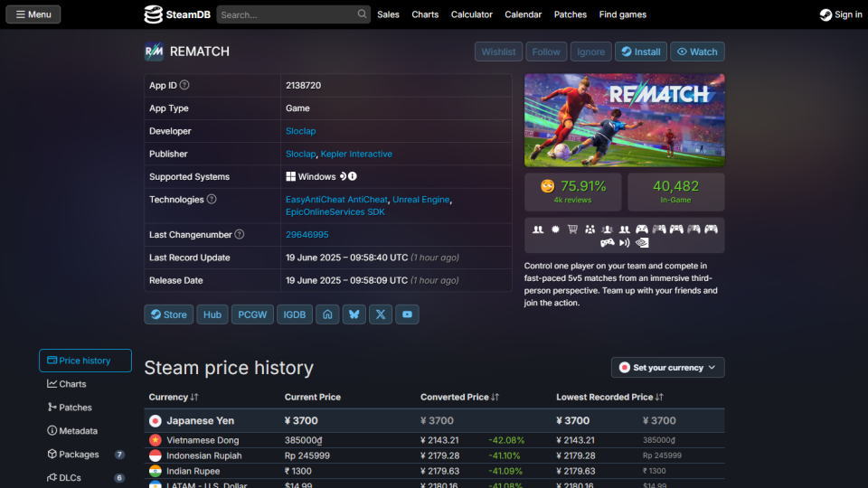This screenshot has height=488, width=868.
Task: Click the Vietnamese Dong row text
Action: (203, 440)
